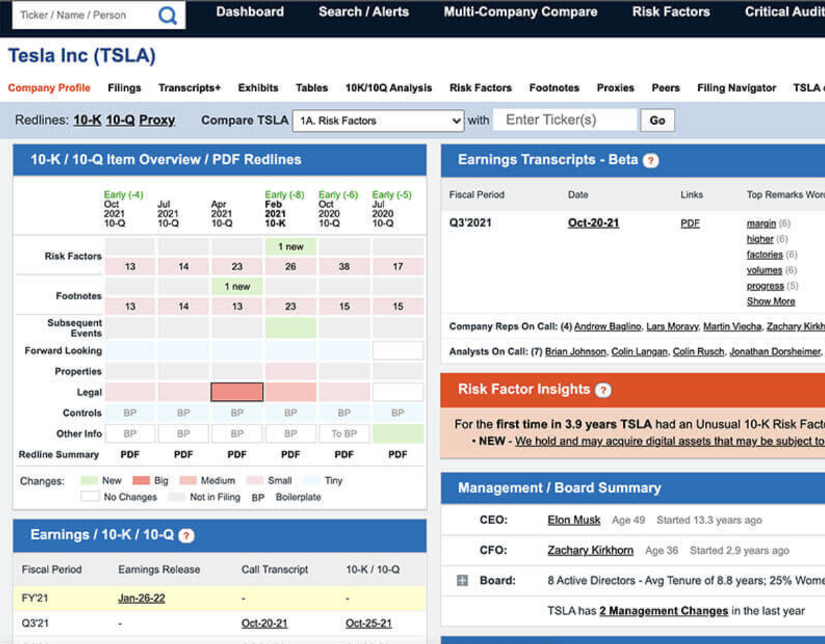The width and height of the screenshot is (825, 644).
Task: Open the 1A. Risk Factors dropdown
Action: (378, 121)
